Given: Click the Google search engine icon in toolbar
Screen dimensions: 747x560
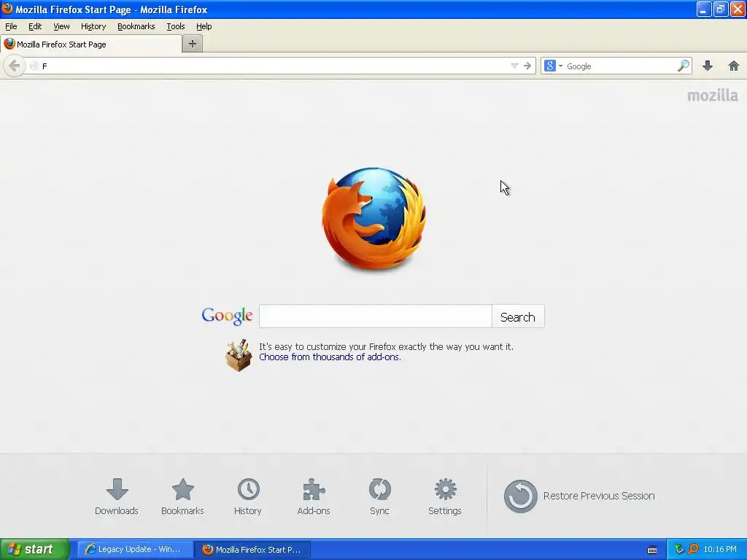Looking at the screenshot, I should [x=550, y=66].
